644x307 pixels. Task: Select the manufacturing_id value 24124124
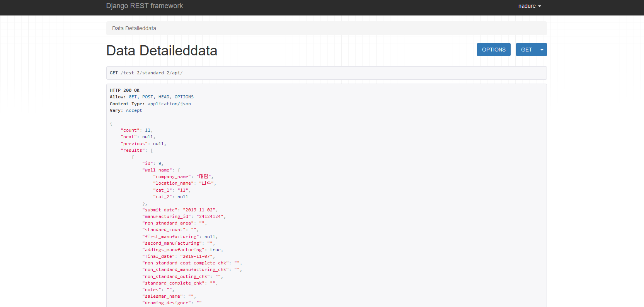coord(210,216)
